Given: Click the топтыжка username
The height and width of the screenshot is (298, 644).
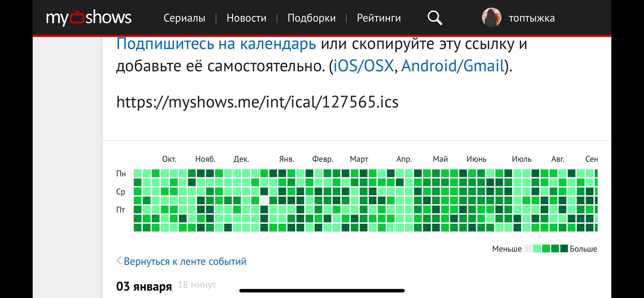Looking at the screenshot, I should coord(532,18).
